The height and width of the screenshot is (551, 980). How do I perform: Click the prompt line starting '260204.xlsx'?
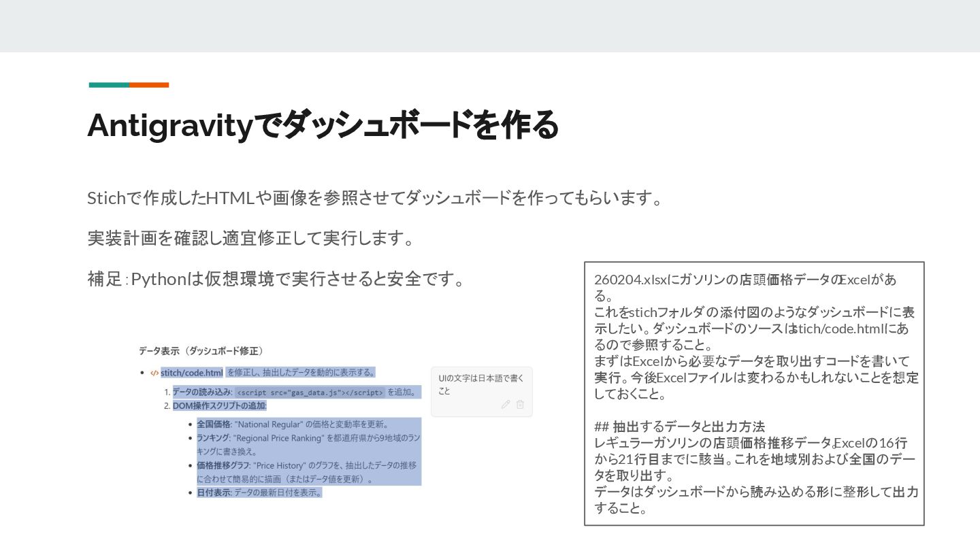pos(745,288)
